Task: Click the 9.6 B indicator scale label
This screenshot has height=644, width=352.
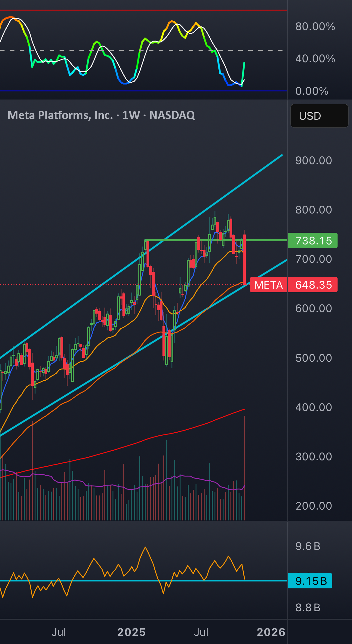Action: tap(308, 546)
